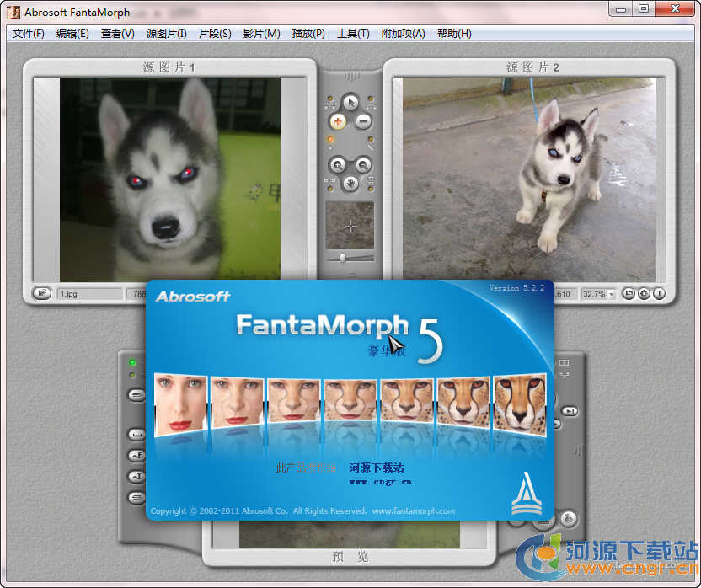Click the zoom in magnifier tool
The height and width of the screenshot is (588, 701).
coord(337,164)
